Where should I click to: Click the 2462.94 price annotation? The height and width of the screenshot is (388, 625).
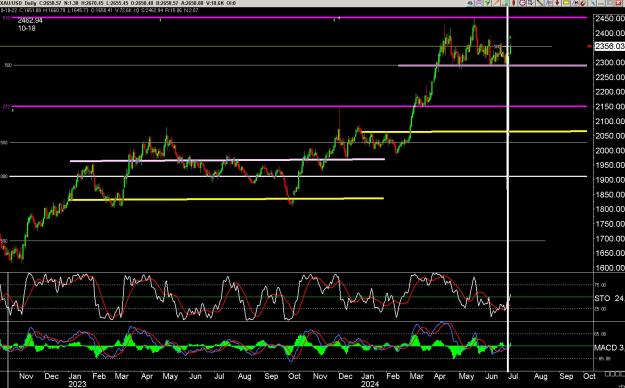point(30,21)
